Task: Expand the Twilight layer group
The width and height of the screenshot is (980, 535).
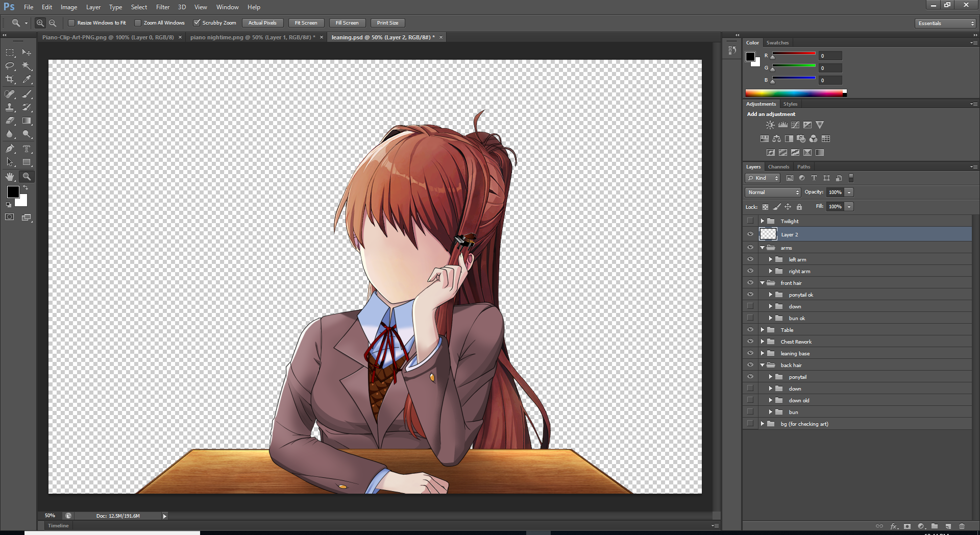Action: (x=763, y=221)
